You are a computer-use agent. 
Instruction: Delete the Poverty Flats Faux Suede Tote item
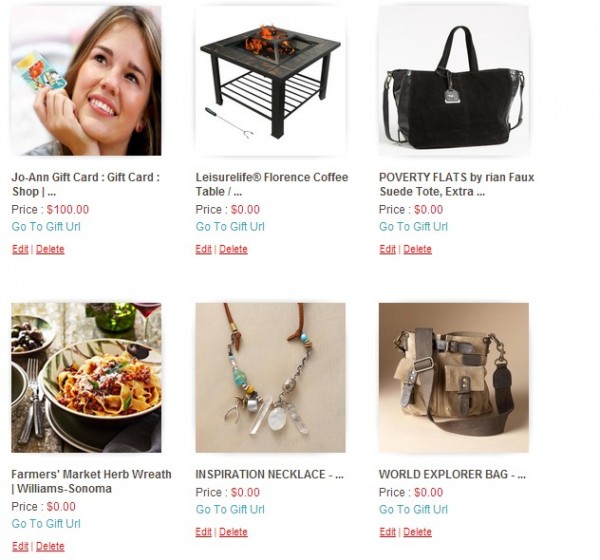(417, 249)
